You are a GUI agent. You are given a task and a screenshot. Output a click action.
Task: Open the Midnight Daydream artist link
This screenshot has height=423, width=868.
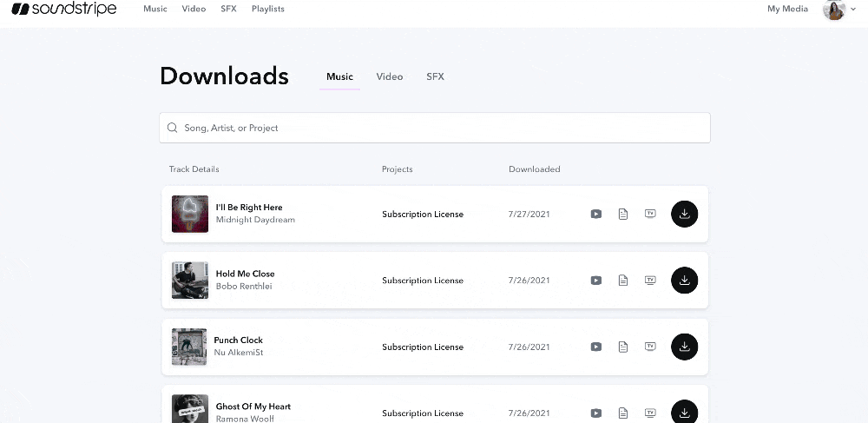pyautogui.click(x=255, y=220)
